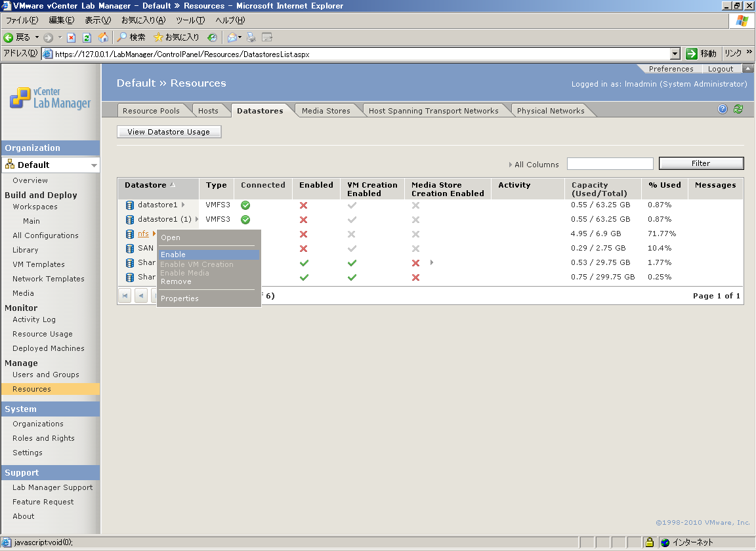Open Users and Groups in the sidebar
The image size is (756, 551).
click(x=46, y=375)
